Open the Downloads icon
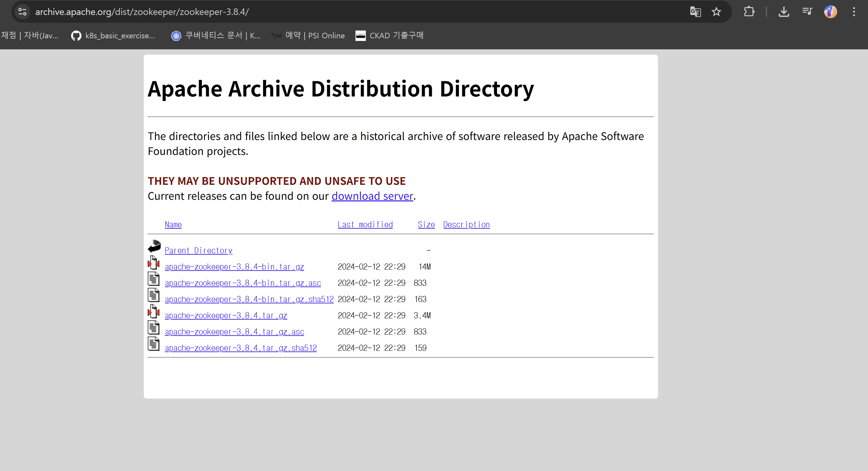 pyautogui.click(x=784, y=12)
